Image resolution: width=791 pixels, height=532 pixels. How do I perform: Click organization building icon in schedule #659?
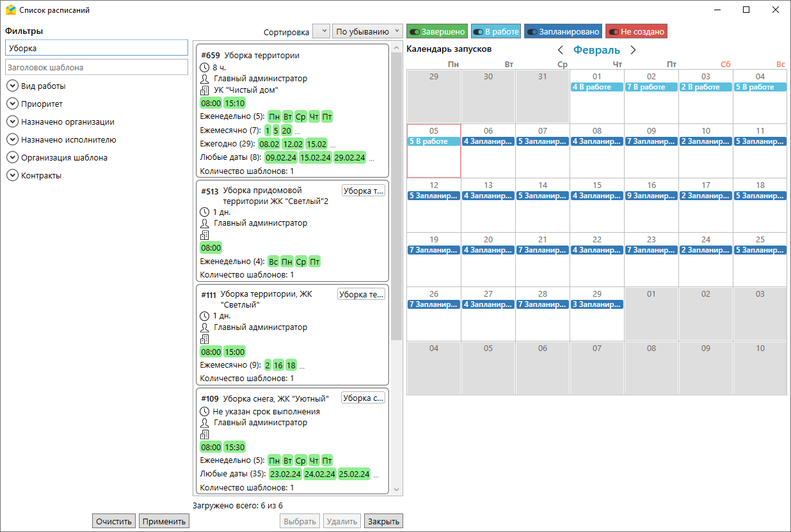click(x=205, y=90)
